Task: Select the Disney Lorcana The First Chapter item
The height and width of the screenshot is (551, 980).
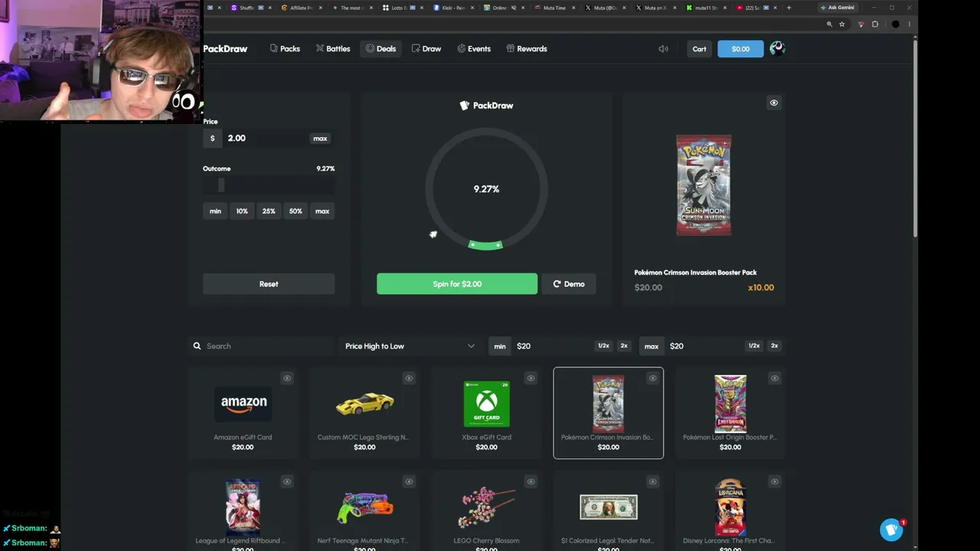Action: [730, 511]
